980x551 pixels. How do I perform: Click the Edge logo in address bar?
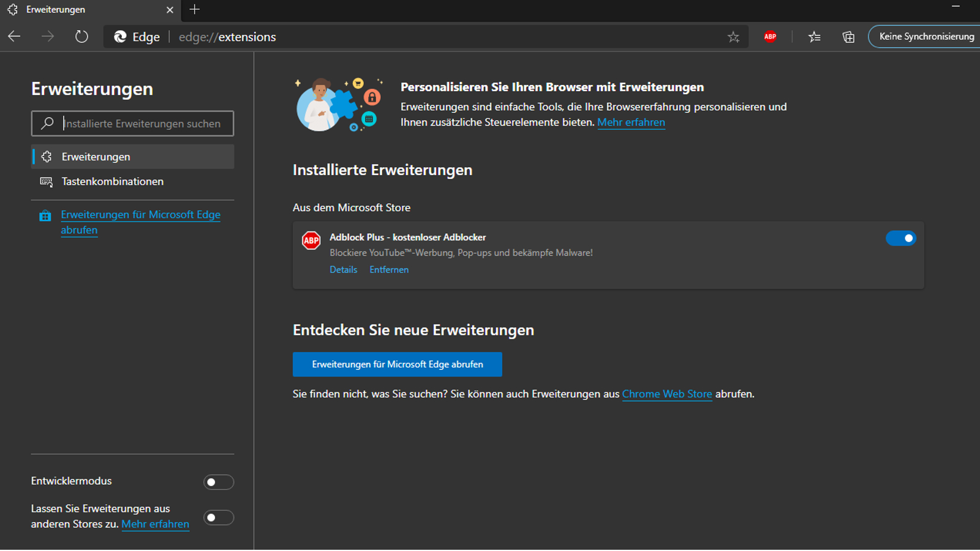tap(121, 37)
